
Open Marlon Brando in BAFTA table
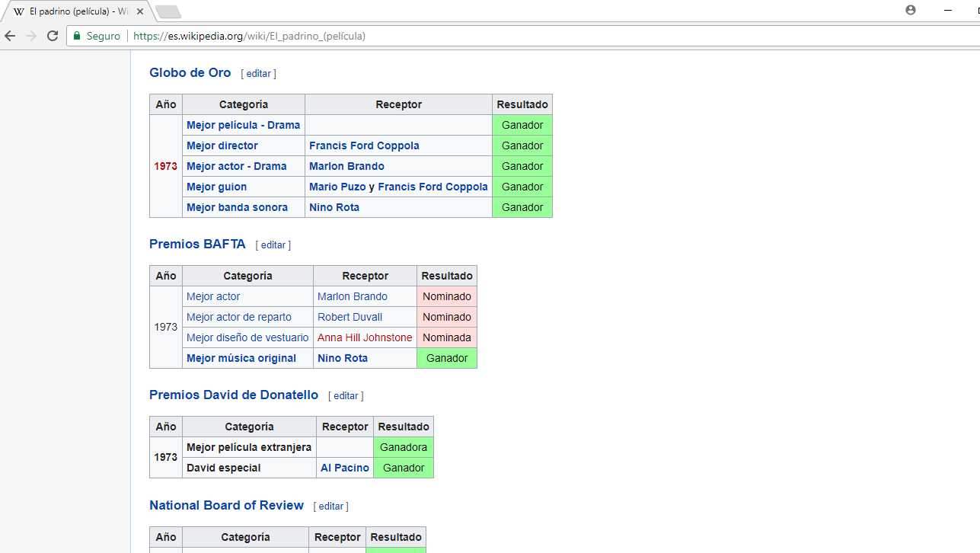coord(353,296)
